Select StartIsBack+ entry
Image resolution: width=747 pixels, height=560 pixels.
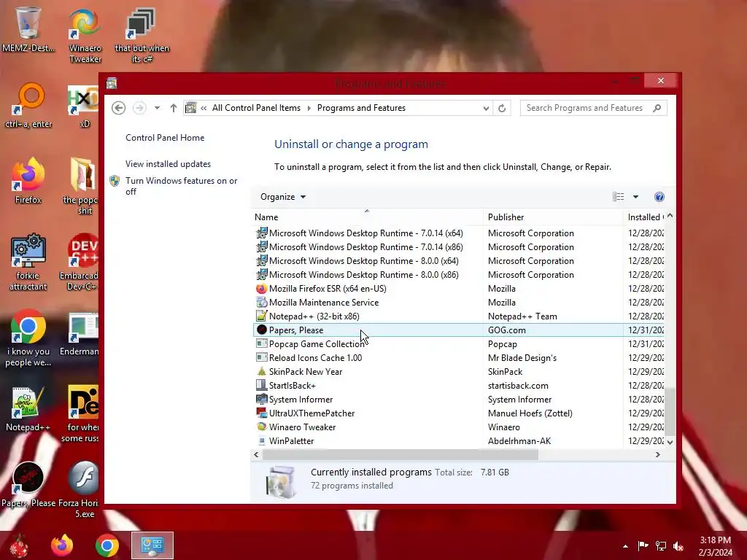pos(459,386)
